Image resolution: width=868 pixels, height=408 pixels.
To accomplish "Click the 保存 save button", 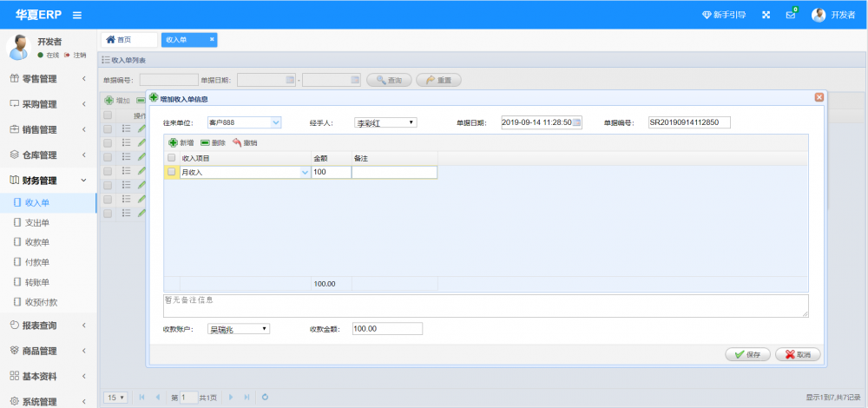I will 748,355.
